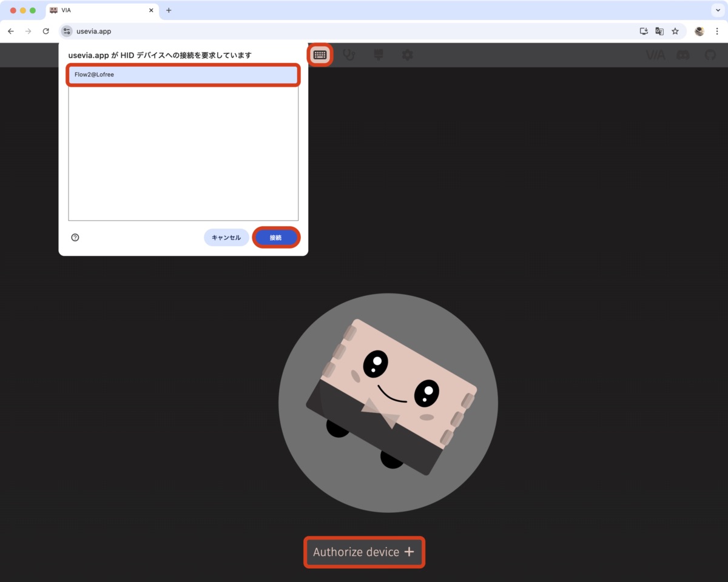This screenshot has width=728, height=582.
Task: Select the VIA browser tab
Action: tap(97, 10)
